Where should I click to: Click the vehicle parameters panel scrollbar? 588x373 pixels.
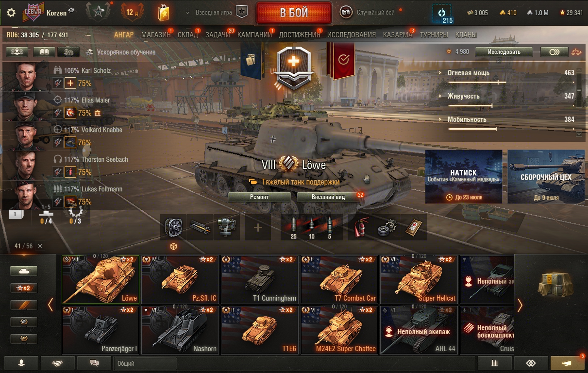pyautogui.click(x=578, y=102)
